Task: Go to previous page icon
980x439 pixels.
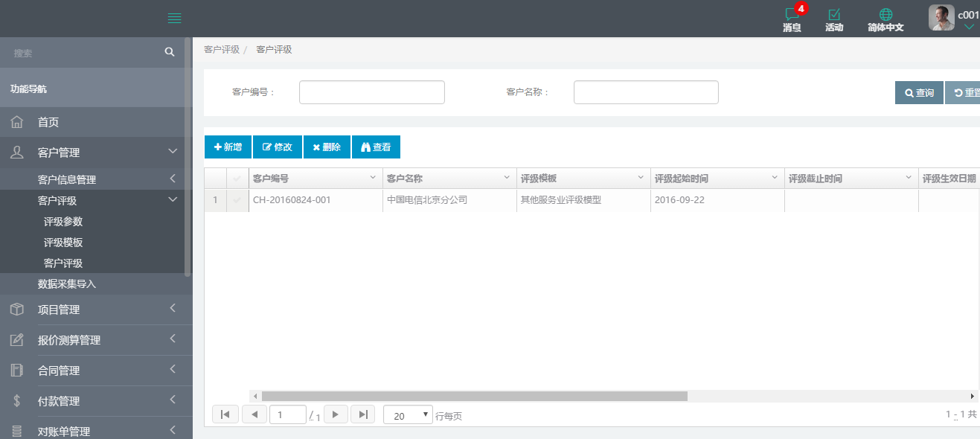Action: click(254, 414)
